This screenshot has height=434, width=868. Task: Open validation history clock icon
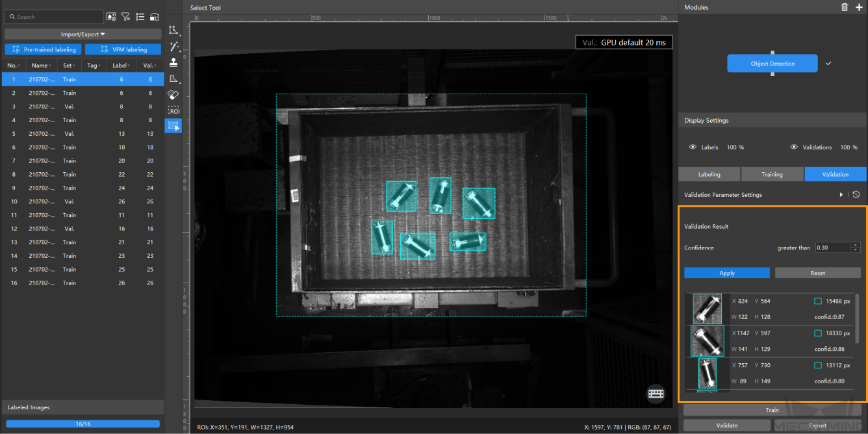856,194
